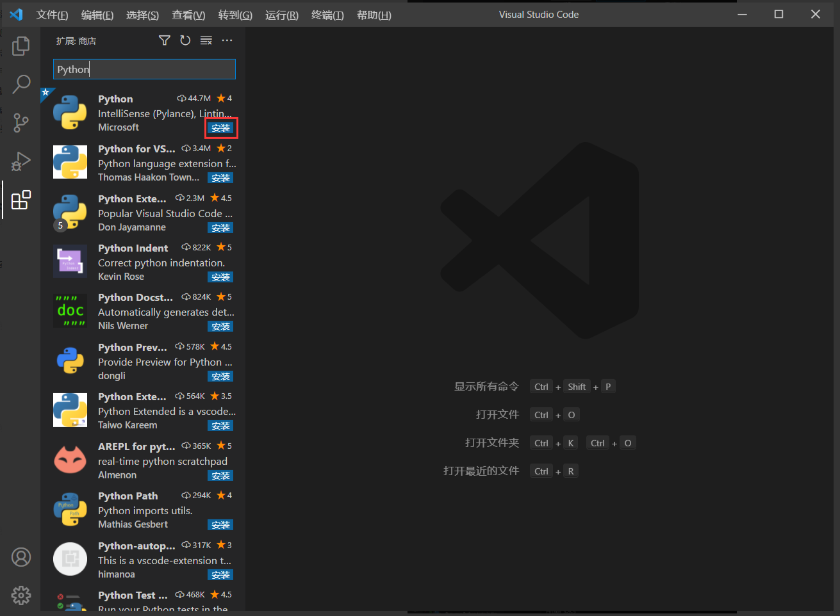Select the Python-autopep8 extension icon

coord(70,559)
